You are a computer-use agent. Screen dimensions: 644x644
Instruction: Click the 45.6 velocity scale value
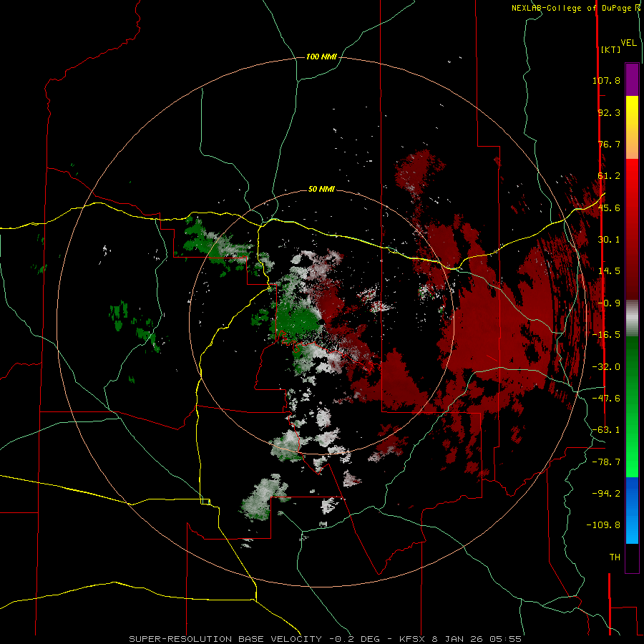(609, 208)
